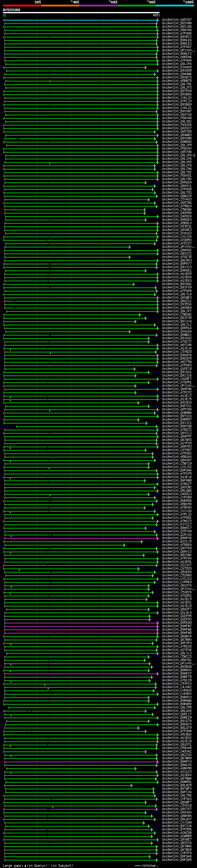Click the red 20% identity color segment

pos(22,6)
